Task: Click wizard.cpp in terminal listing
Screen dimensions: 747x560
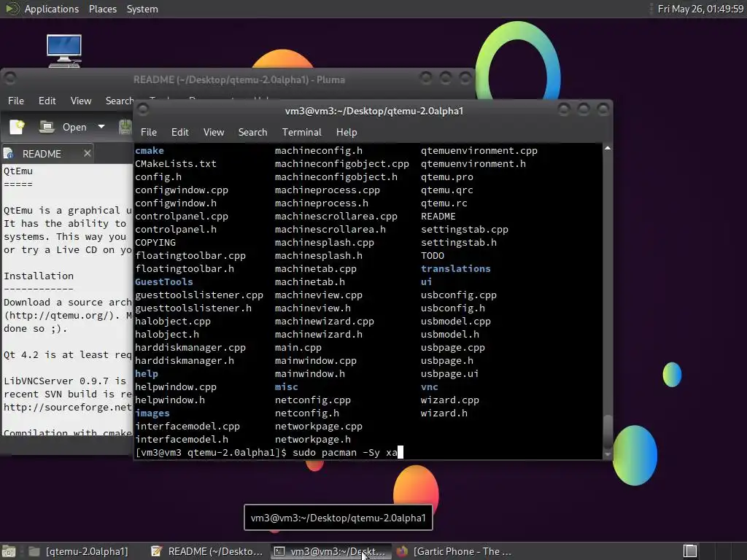Action: tap(449, 400)
